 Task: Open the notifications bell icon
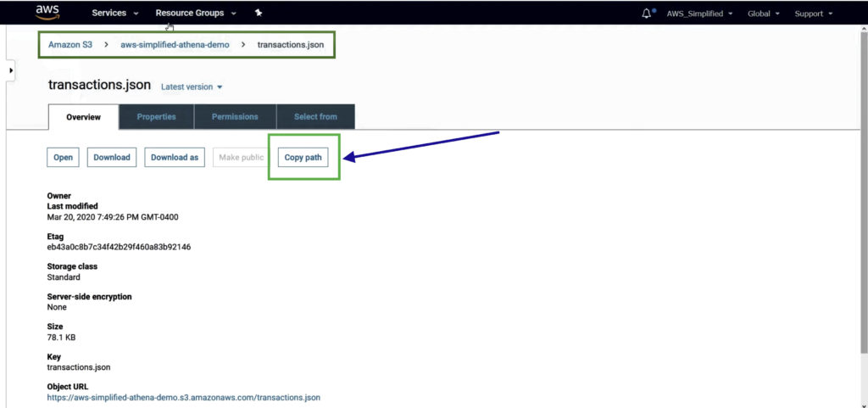(x=648, y=14)
